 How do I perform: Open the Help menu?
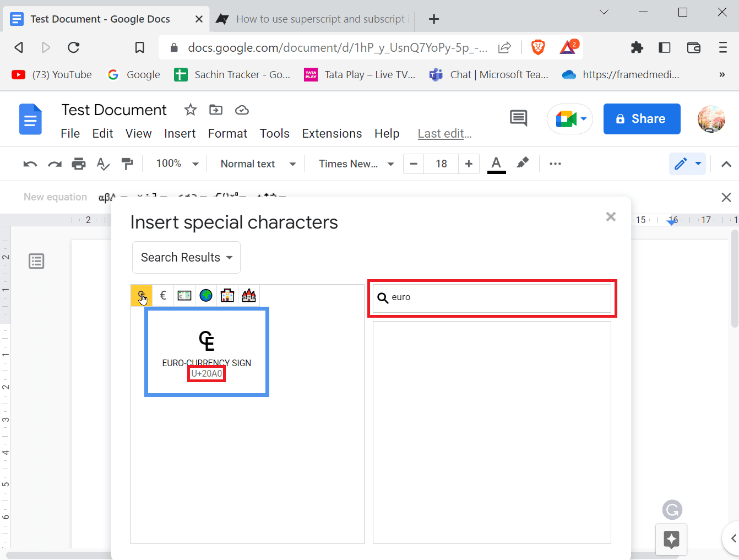click(387, 134)
